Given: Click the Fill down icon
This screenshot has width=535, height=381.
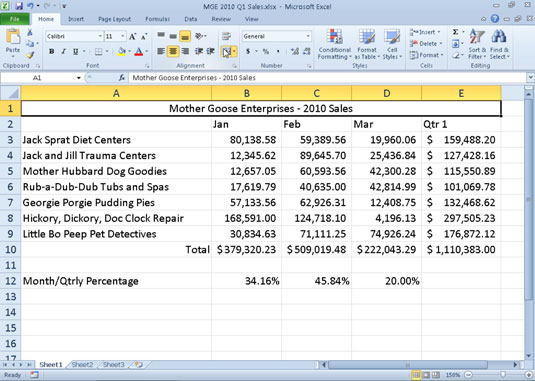Looking at the screenshot, I should [x=456, y=44].
